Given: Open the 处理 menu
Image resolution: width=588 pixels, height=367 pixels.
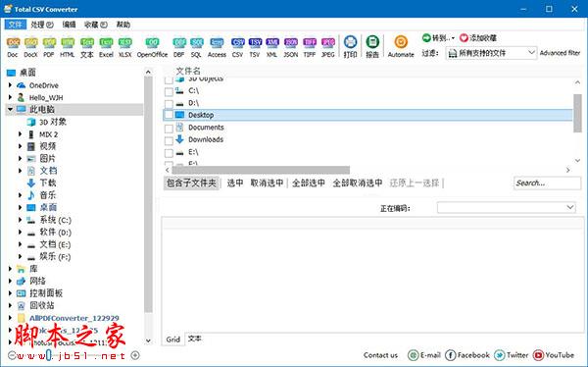Looking at the screenshot, I should click(x=42, y=25).
